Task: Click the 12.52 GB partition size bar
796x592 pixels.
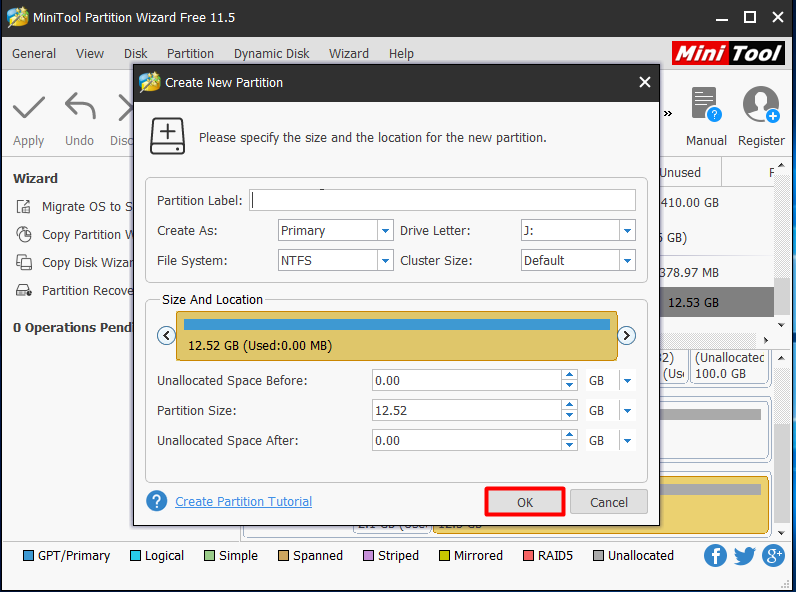Action: [x=396, y=336]
